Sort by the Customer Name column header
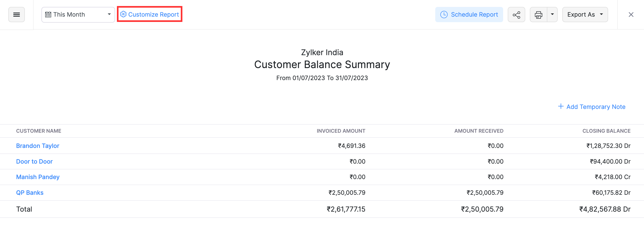Image resolution: width=644 pixels, height=228 pixels. pos(38,131)
